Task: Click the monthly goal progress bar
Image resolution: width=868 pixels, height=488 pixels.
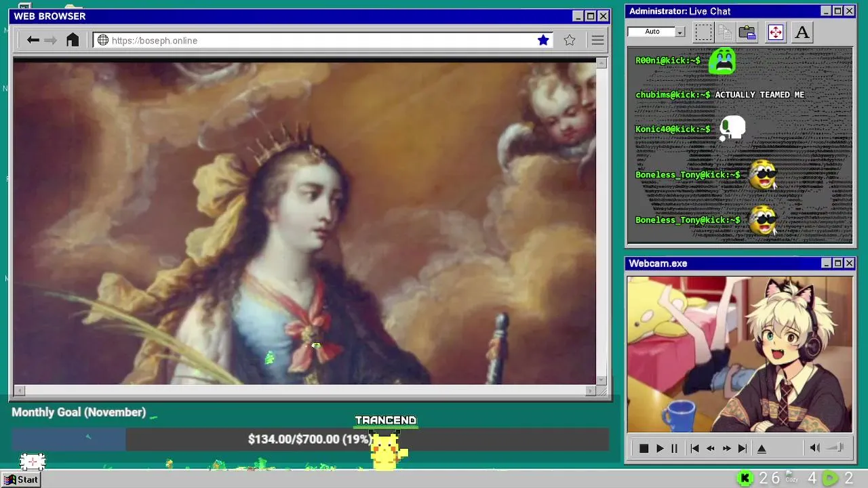Action: (310, 439)
